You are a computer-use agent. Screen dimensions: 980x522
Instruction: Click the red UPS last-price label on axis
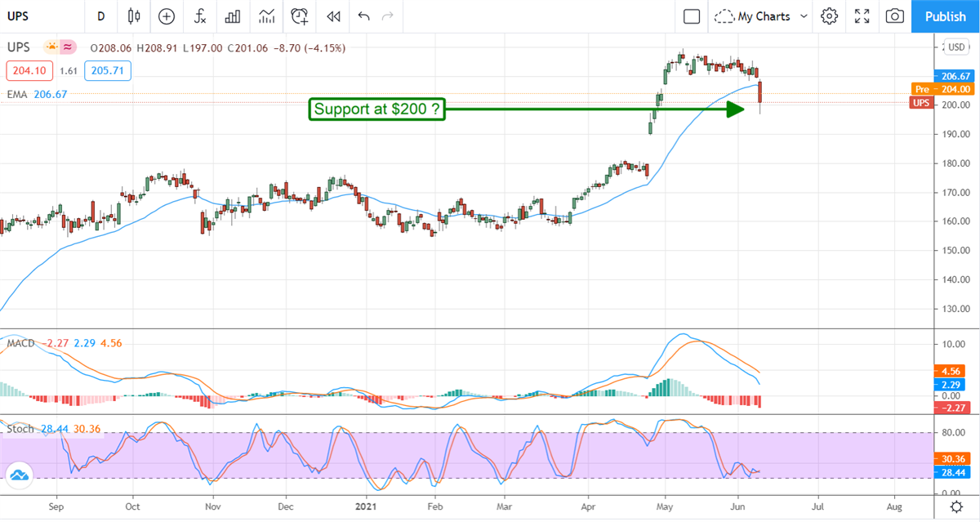[x=922, y=102]
